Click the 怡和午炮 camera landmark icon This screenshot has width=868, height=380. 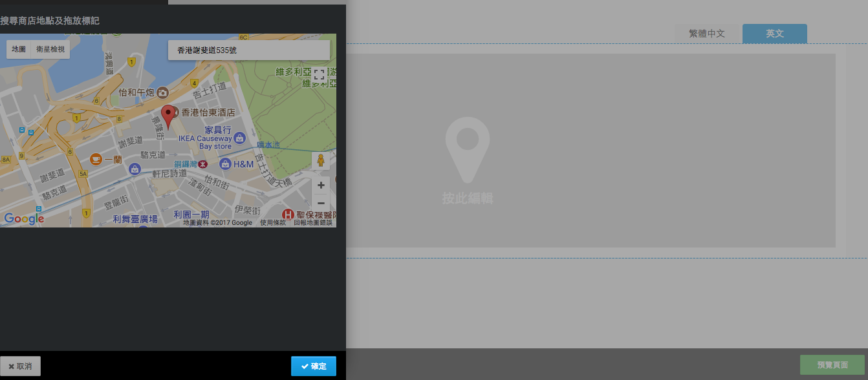[x=162, y=92]
